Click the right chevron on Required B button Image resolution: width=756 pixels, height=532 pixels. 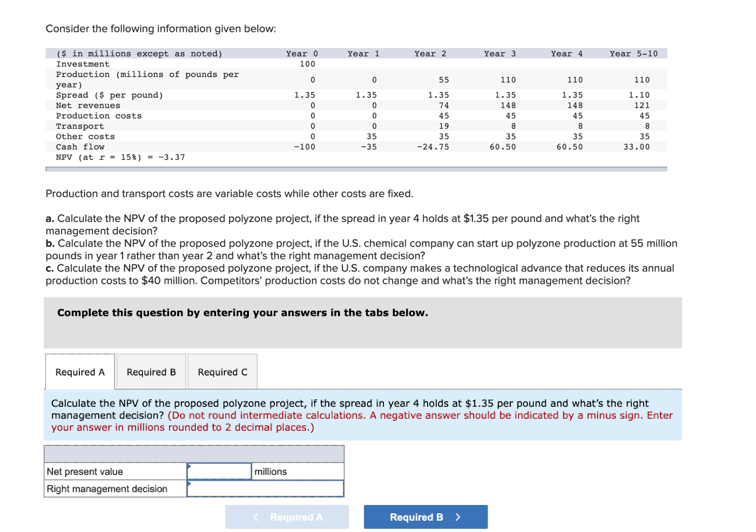[458, 517]
